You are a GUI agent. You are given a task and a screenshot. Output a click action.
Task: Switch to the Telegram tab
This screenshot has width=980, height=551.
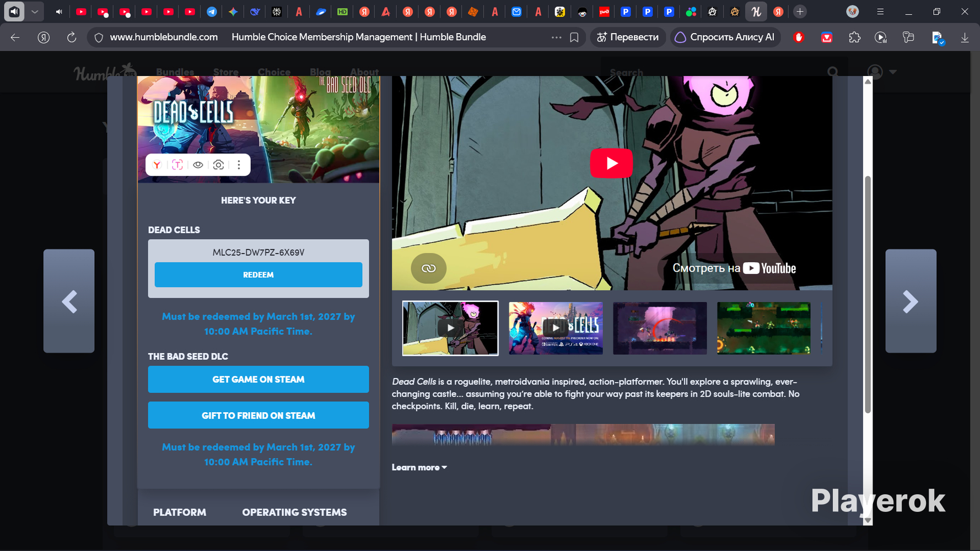click(212, 12)
